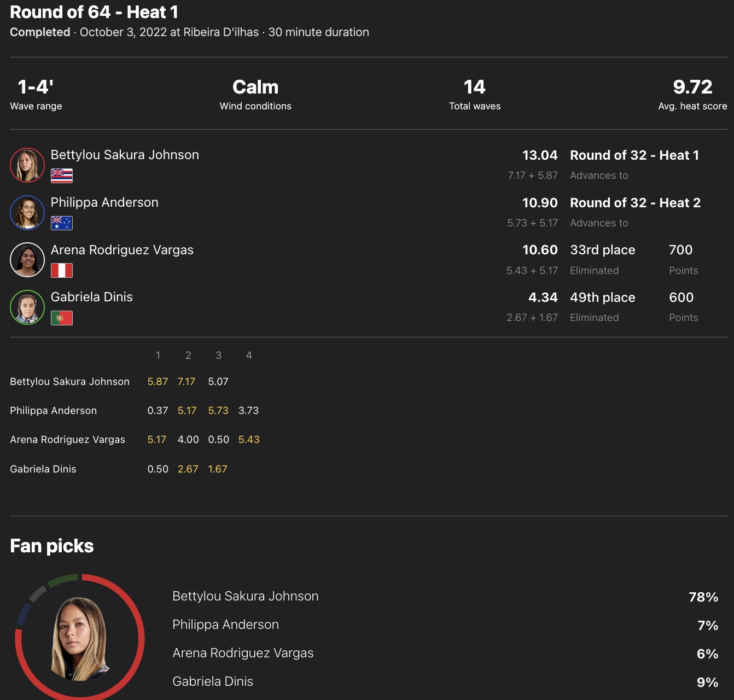Click wave column header 4
The image size is (734, 700).
[x=249, y=355]
